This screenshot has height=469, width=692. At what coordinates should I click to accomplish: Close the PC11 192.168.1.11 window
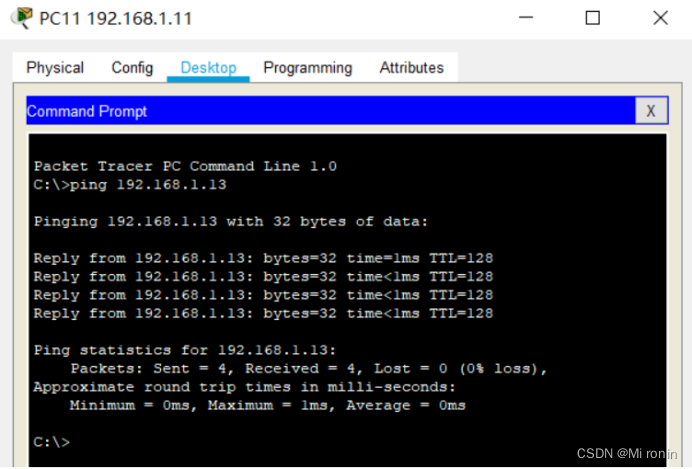coord(660,18)
